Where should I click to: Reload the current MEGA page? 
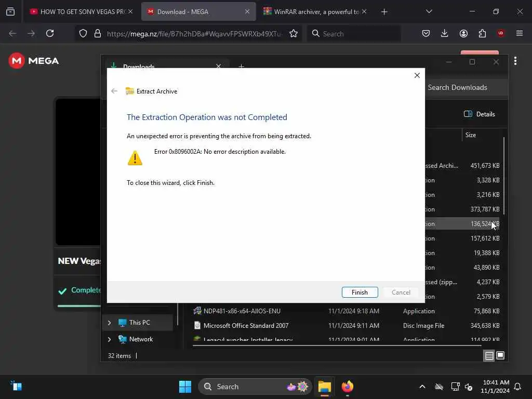coord(50,33)
